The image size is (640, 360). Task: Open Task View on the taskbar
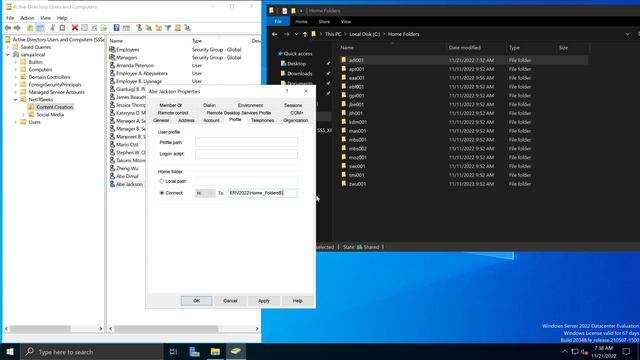point(173,351)
